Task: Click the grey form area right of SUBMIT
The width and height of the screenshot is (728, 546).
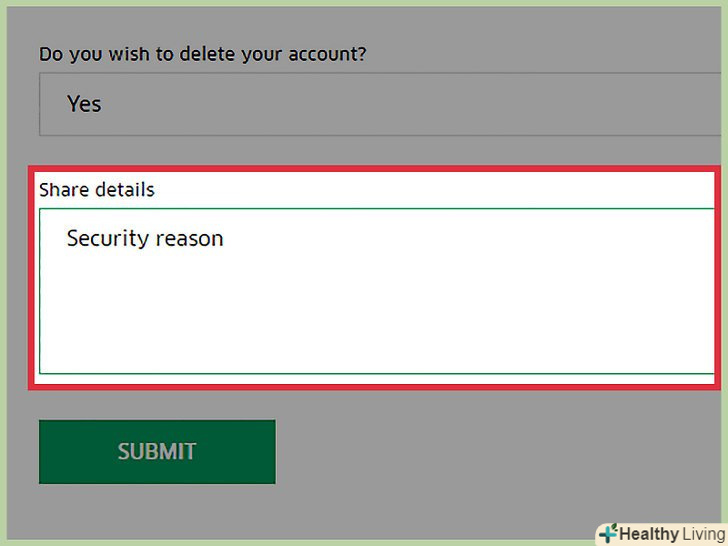Action: [480, 452]
